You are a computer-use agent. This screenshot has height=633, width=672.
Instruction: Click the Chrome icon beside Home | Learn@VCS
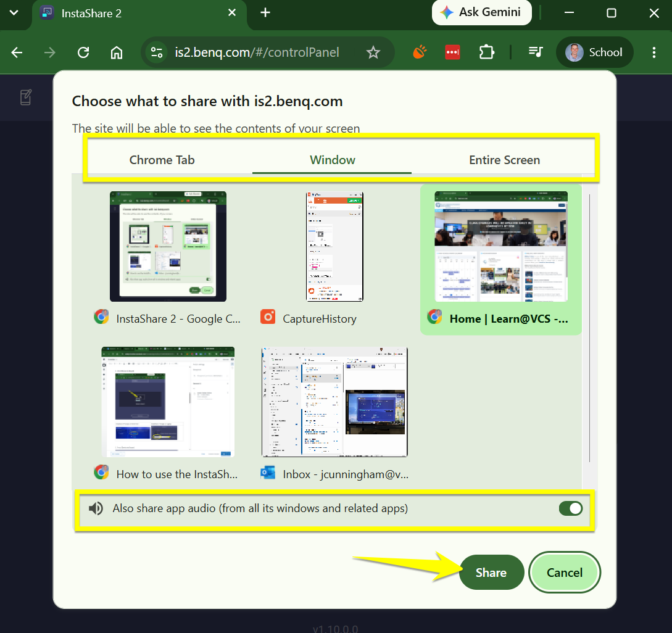point(434,316)
